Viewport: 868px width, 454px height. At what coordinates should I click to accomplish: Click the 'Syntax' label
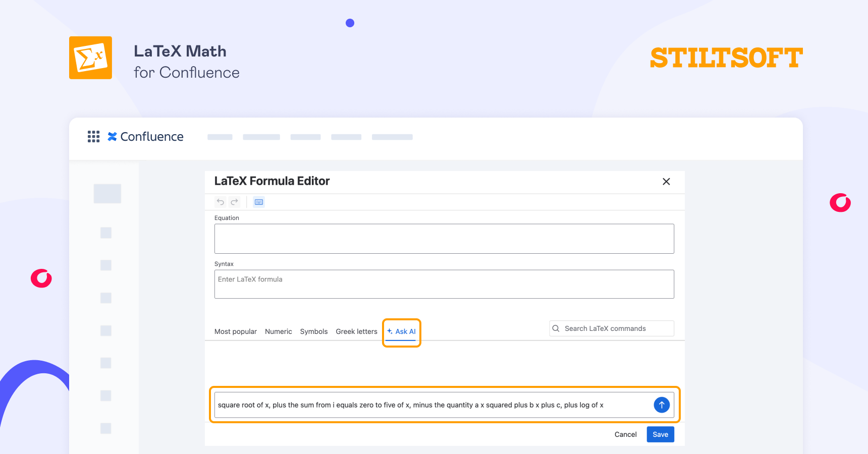click(224, 264)
